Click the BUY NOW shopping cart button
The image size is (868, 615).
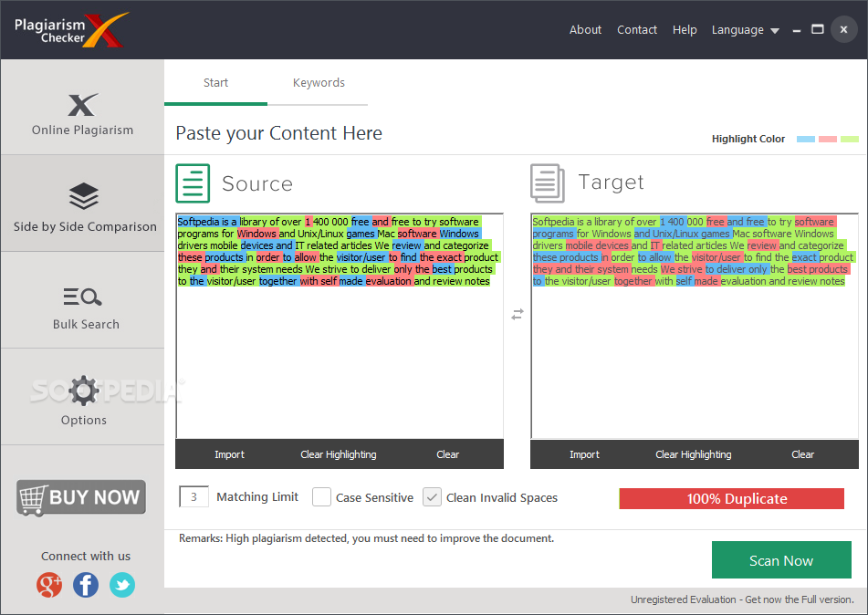(81, 497)
